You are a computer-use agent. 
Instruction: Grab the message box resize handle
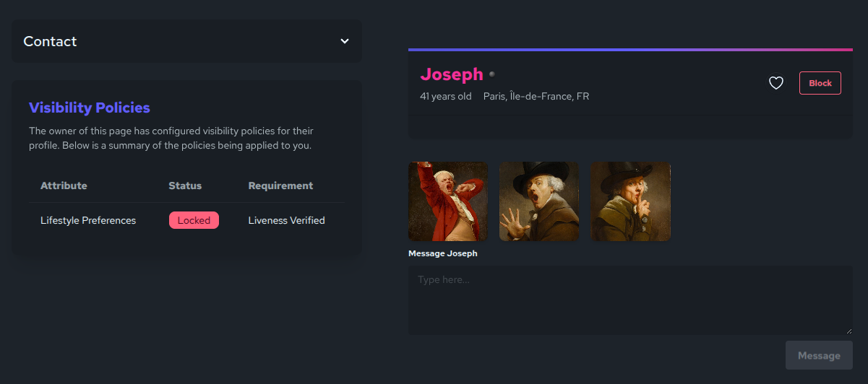pyautogui.click(x=848, y=331)
